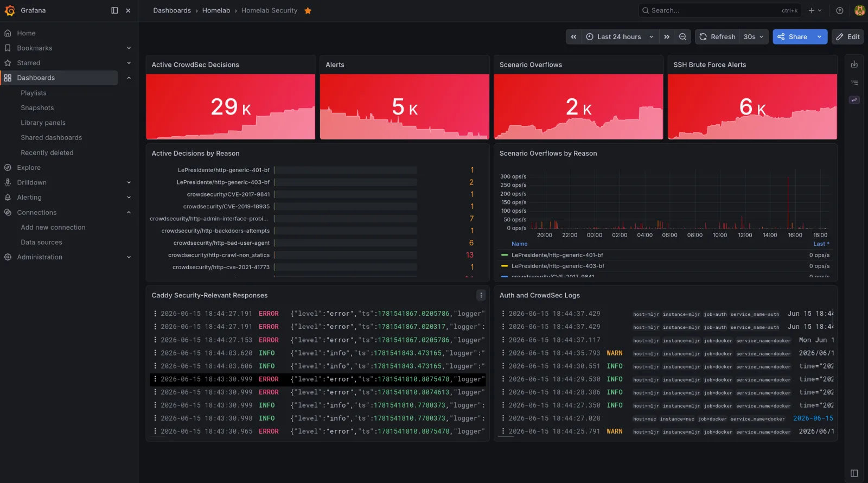Open Snapshots in the sidebar
This screenshot has height=483, width=868.
(37, 108)
